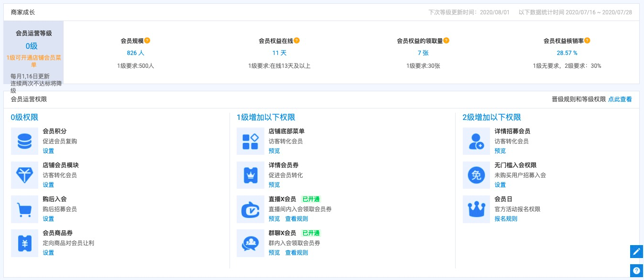Viewport: 644px width, 280px height.
Task: Click the 已开通 badge beside 群聊X会员
Action: click(x=311, y=233)
